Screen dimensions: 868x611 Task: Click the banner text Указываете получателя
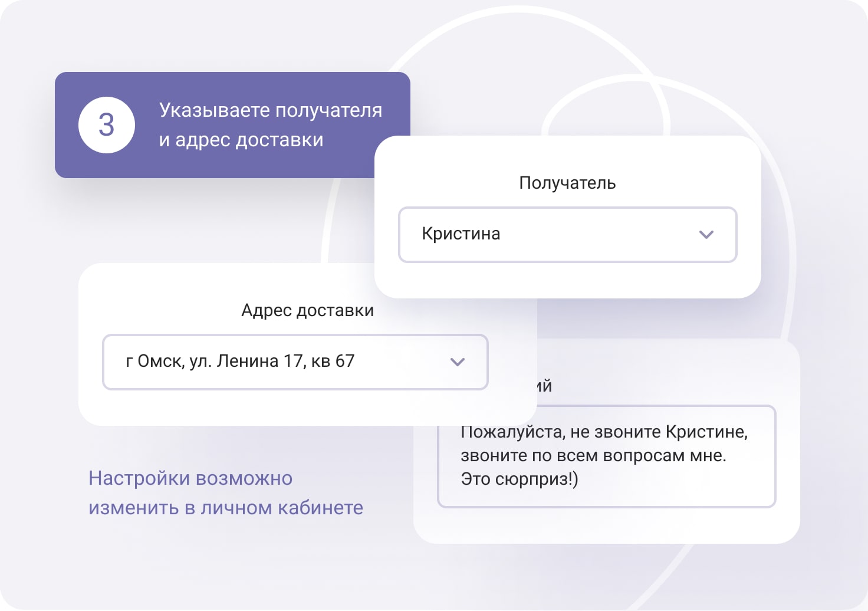270,110
